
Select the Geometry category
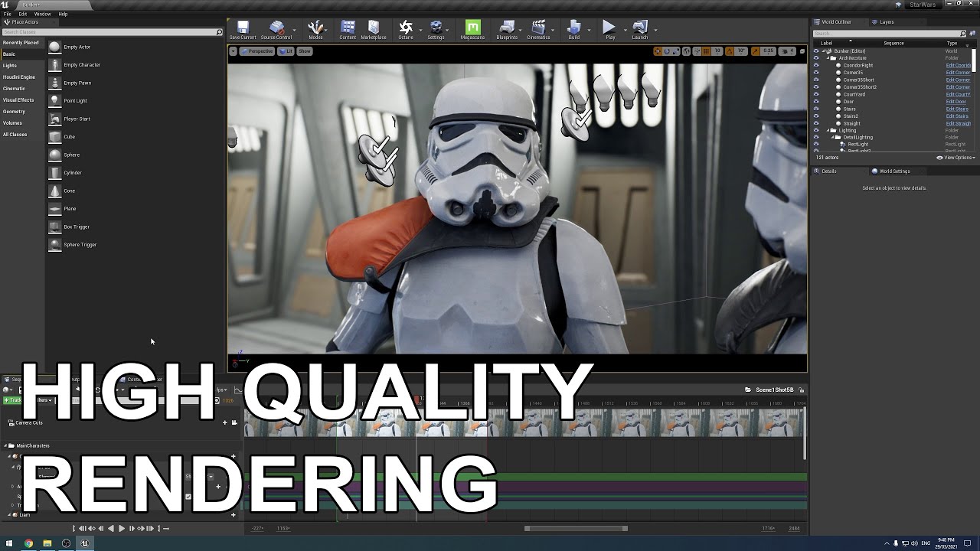[x=14, y=112]
